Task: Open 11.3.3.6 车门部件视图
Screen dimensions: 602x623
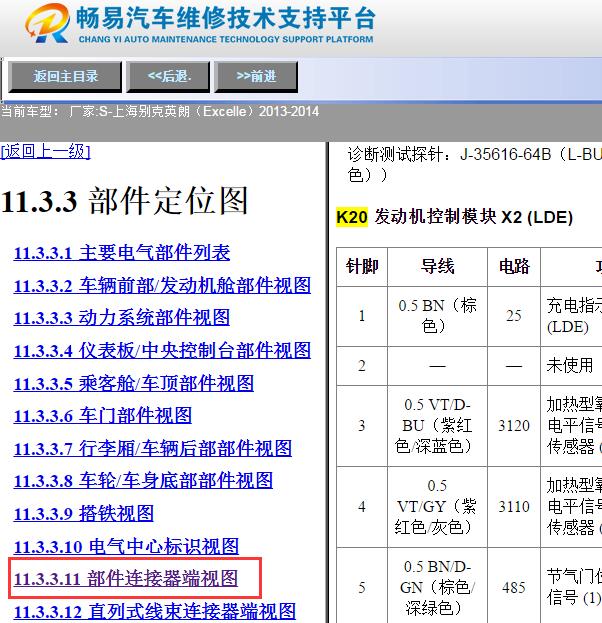Action: pyautogui.click(x=103, y=416)
